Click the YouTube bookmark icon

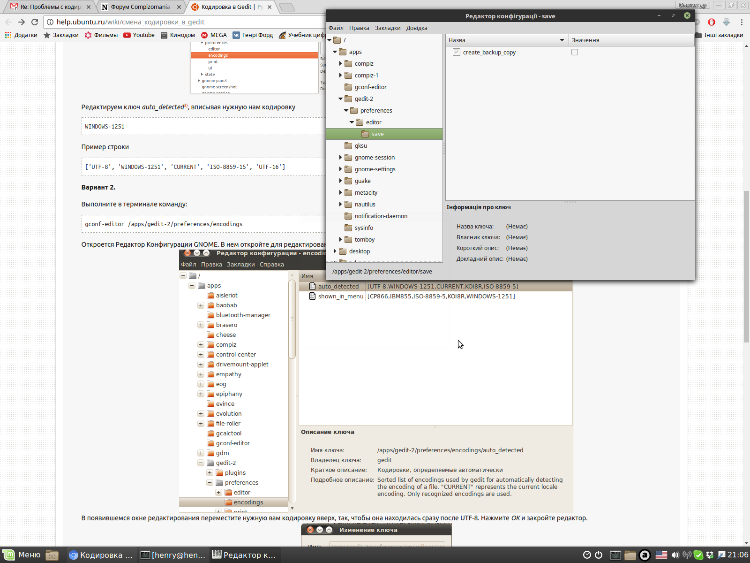coord(127,35)
